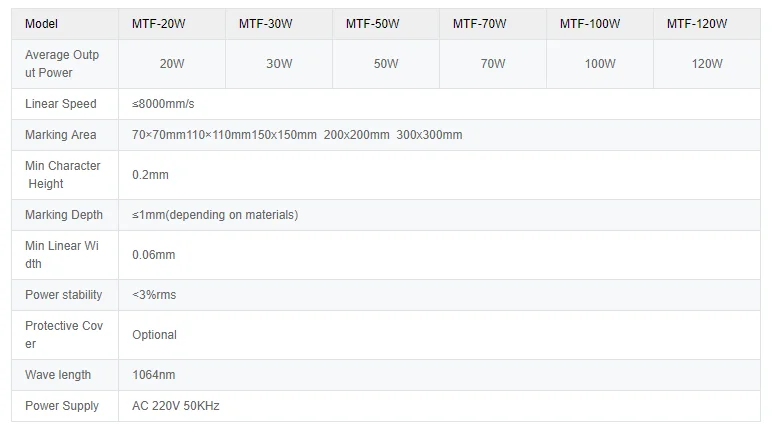The image size is (775, 430).
Task: Select the 0.2mm character height value
Action: (150, 175)
